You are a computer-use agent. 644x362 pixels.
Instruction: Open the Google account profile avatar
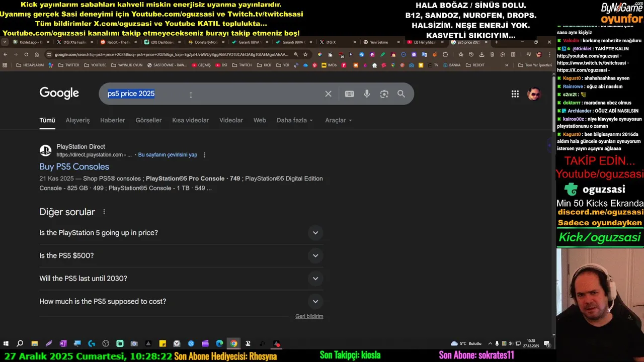point(533,94)
